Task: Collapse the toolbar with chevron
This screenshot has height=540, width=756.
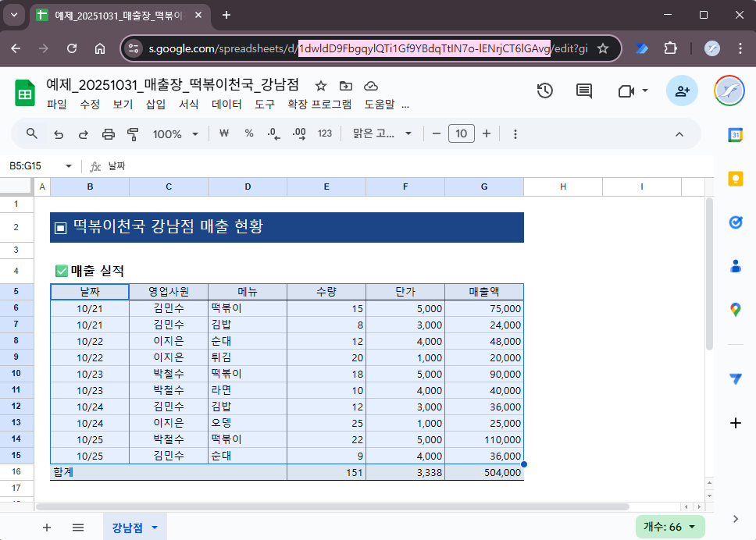Action: 679,134
